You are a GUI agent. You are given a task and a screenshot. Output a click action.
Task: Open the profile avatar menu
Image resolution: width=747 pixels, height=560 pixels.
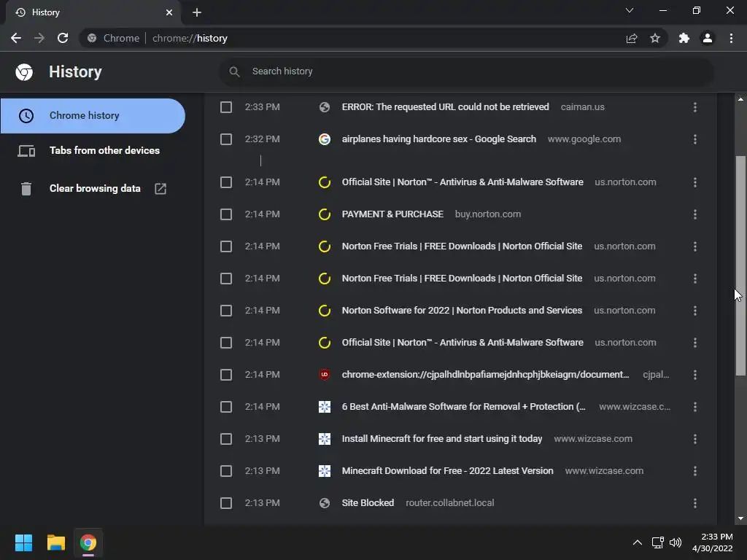point(708,38)
